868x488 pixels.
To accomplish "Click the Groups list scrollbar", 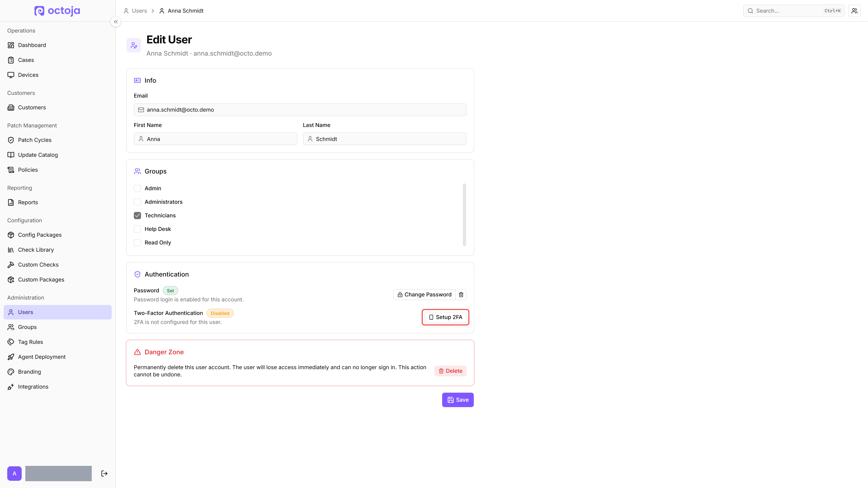I will point(464,215).
